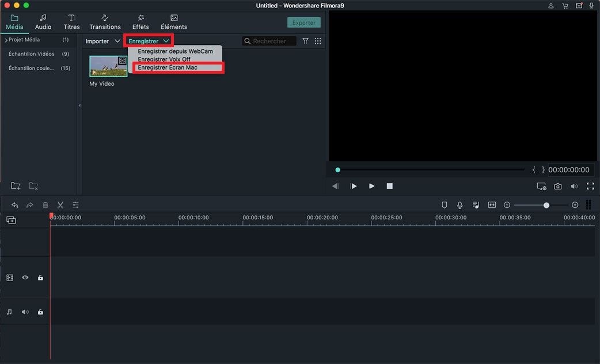This screenshot has height=364, width=600.
Task: Click the video track filmstrip icon
Action: [x=10, y=278]
